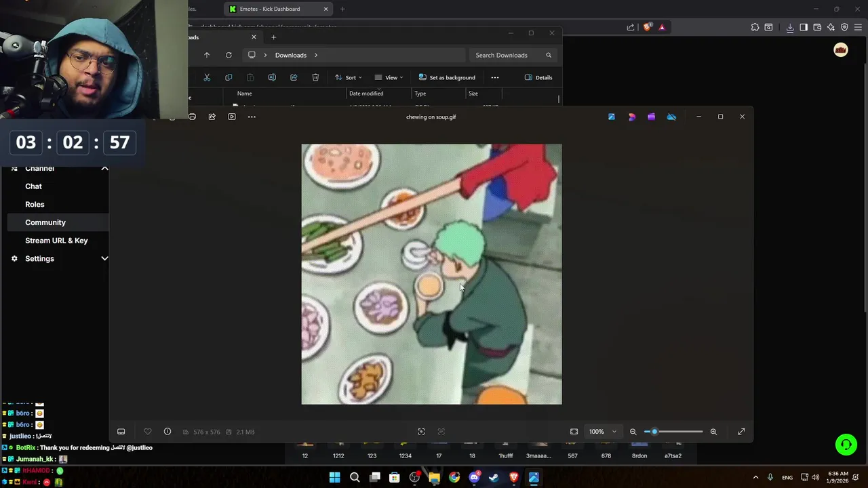Click the Search Downloads field in Explorer
868x488 pixels.
pyautogui.click(x=513, y=55)
